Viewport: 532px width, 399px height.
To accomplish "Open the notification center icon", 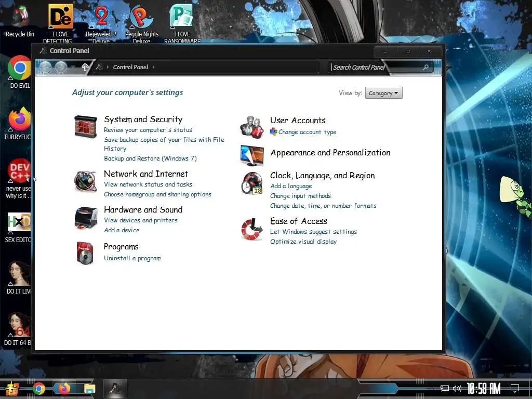I will click(515, 389).
